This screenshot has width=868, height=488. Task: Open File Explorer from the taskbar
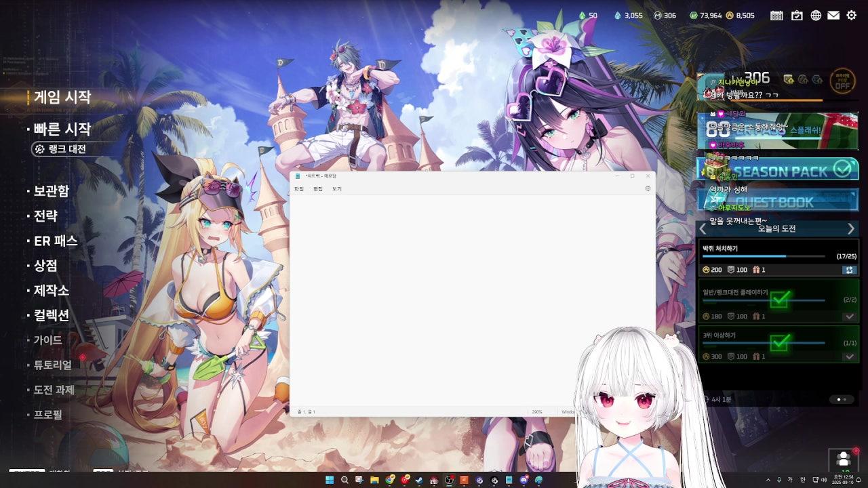pos(374,480)
